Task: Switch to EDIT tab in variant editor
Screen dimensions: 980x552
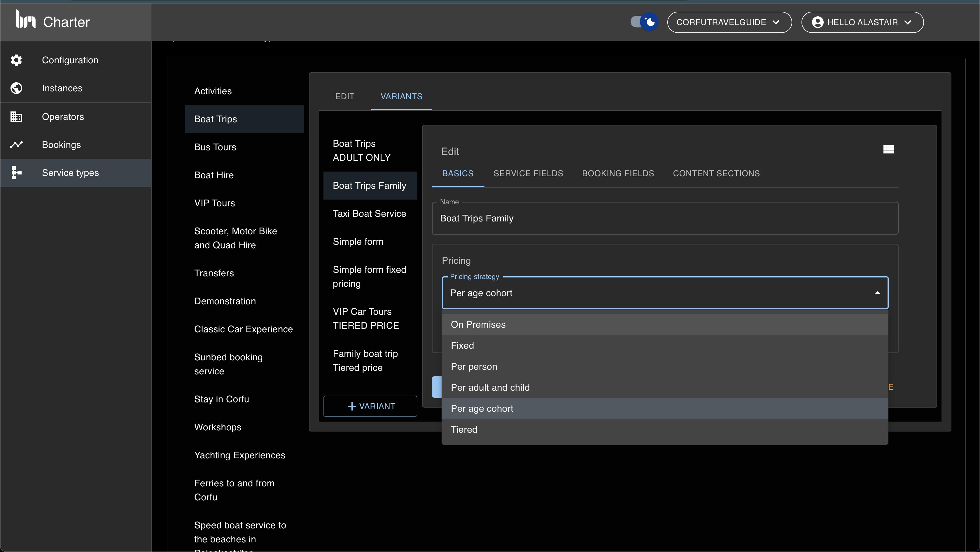Action: click(x=345, y=96)
